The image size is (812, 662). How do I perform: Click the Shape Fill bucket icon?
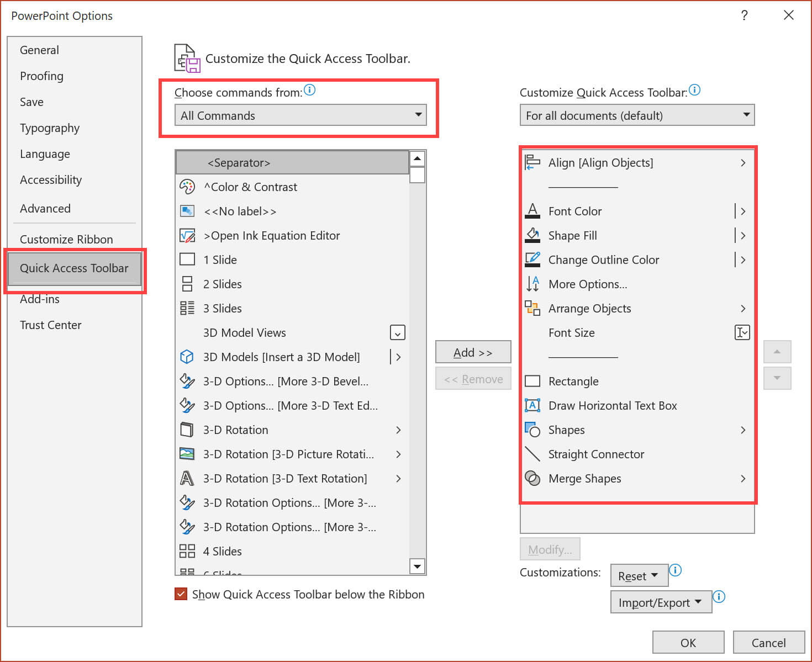click(x=532, y=235)
